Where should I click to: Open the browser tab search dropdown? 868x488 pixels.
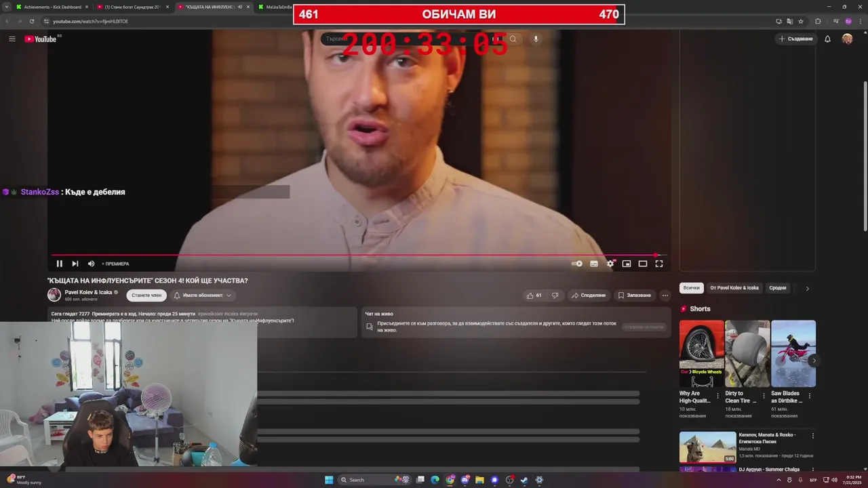point(7,7)
